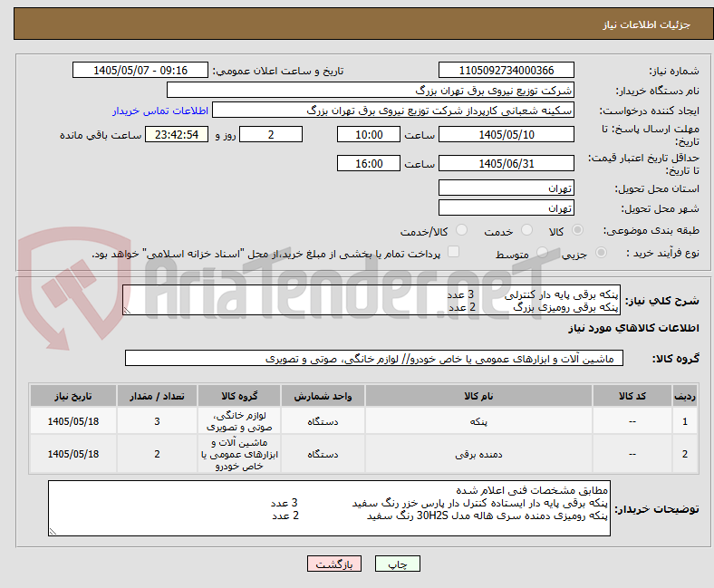The height and width of the screenshot is (588, 714).
Task: Click the دستگاه unit cell in دمنده برقی row
Action: click(323, 454)
